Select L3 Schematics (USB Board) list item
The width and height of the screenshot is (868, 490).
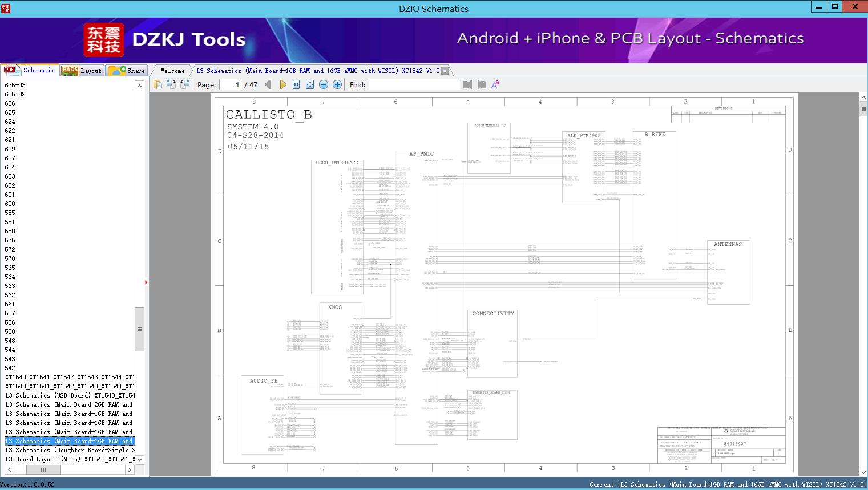tap(70, 395)
